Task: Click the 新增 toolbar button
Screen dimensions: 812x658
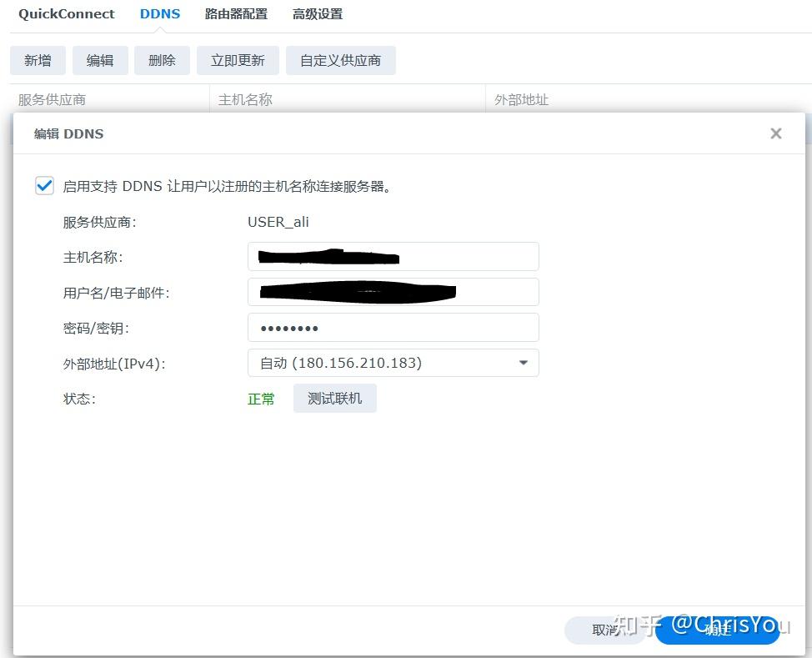Action: click(x=38, y=60)
